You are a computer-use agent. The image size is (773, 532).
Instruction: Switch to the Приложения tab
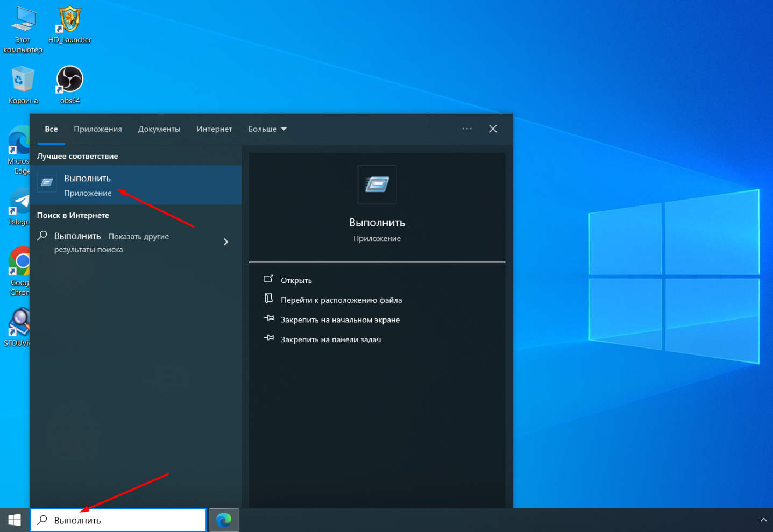pyautogui.click(x=98, y=129)
